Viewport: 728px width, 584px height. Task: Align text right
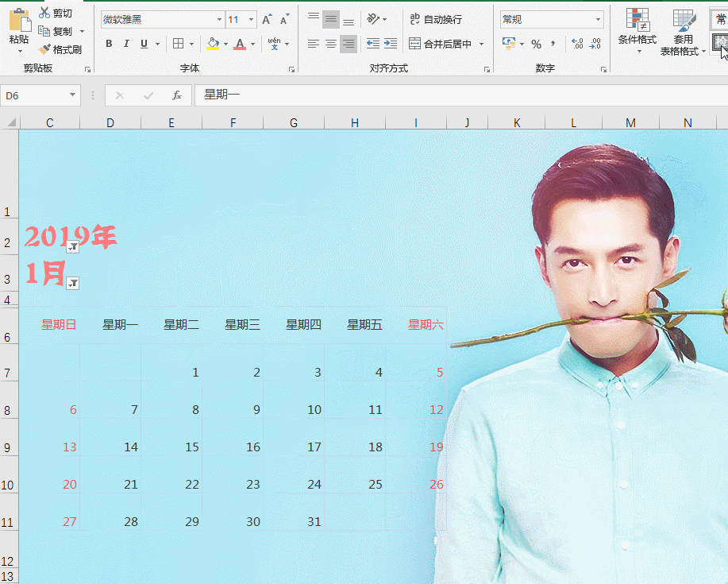tap(349, 44)
